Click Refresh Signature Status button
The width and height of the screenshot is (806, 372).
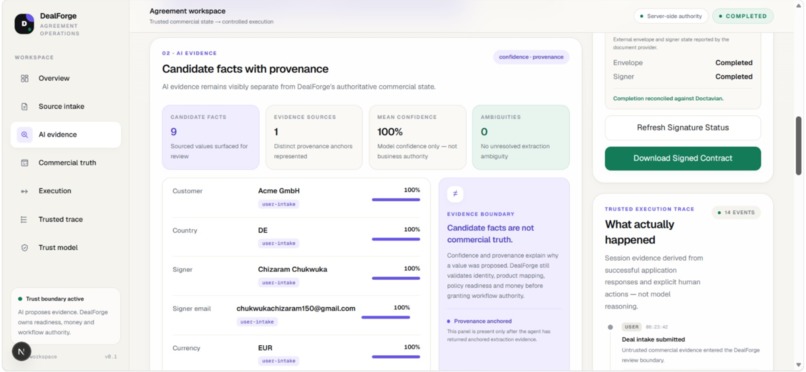[683, 127]
